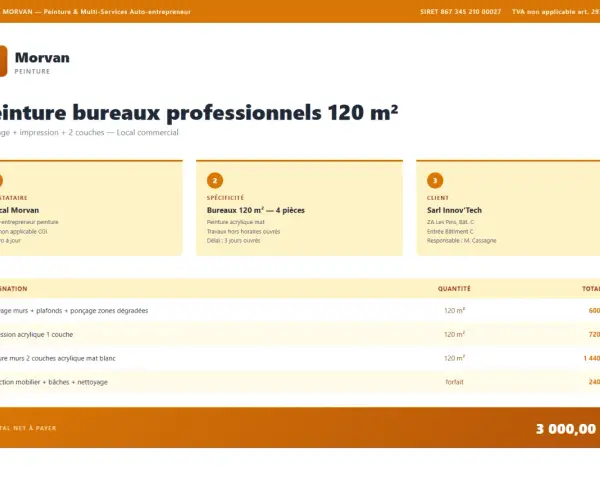Click the Local commercial subtitle text

click(x=147, y=132)
